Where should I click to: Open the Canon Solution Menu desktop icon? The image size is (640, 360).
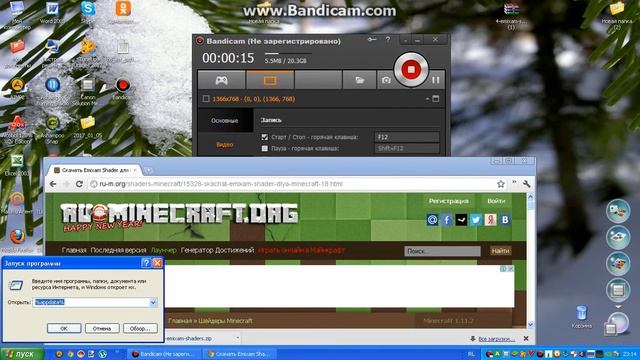point(87,92)
